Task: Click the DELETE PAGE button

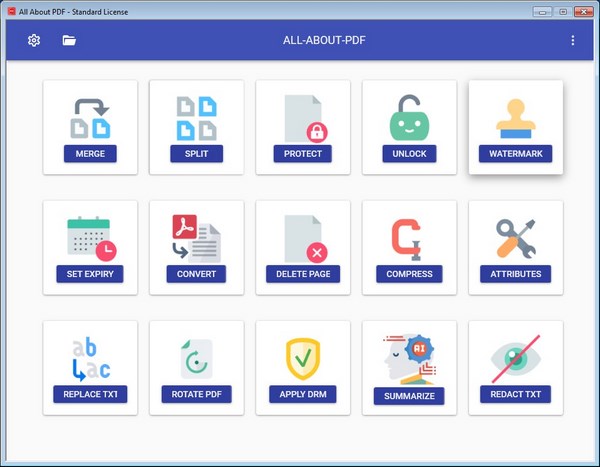Action: point(303,274)
